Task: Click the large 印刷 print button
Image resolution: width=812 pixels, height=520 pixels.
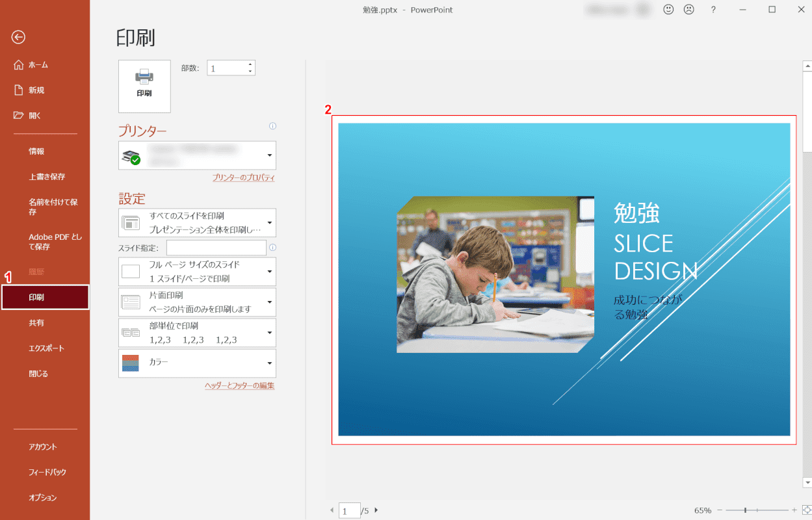Action: pos(144,86)
